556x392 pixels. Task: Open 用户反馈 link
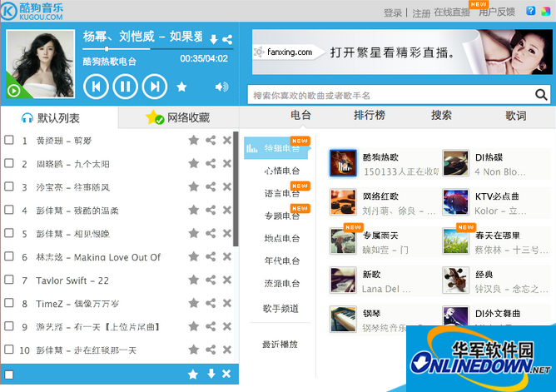[x=497, y=12]
